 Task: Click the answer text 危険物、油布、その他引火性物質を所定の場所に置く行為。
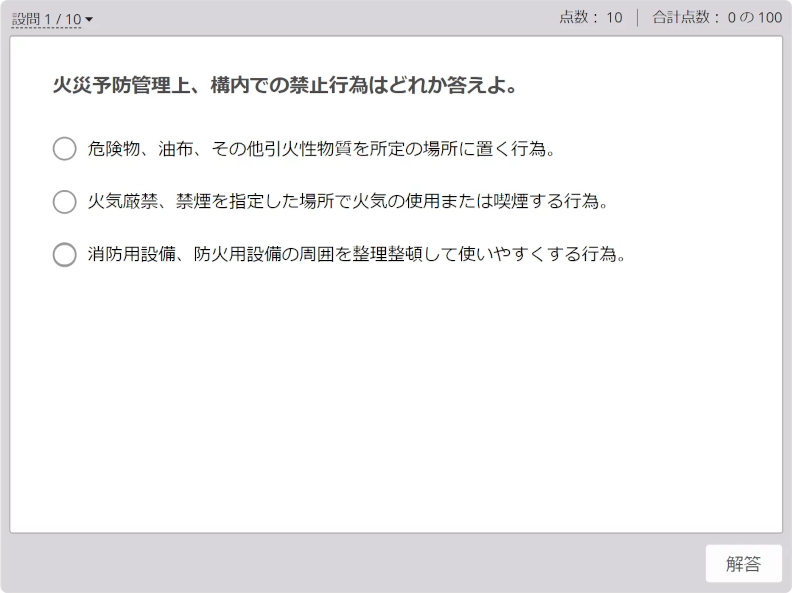tap(322, 149)
